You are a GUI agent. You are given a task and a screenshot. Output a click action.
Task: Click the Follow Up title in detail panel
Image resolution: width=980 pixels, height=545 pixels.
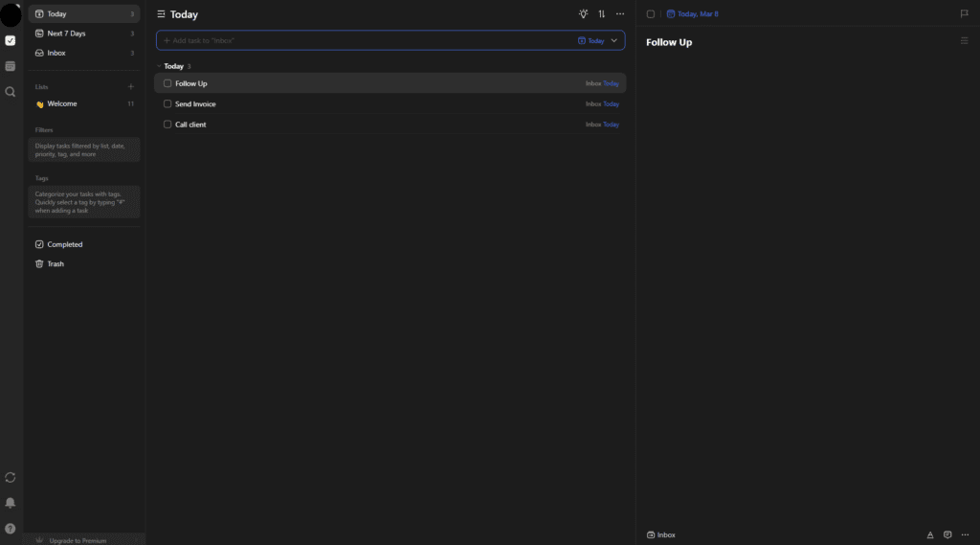669,42
